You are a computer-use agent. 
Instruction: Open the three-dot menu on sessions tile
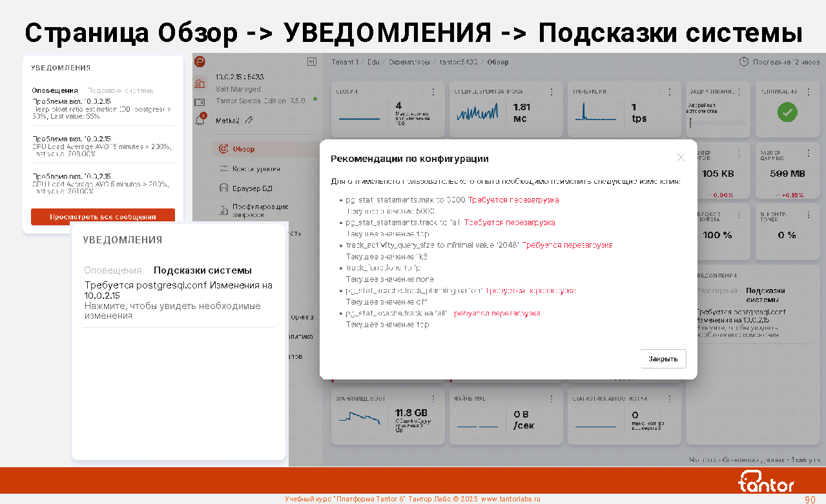coord(433,92)
